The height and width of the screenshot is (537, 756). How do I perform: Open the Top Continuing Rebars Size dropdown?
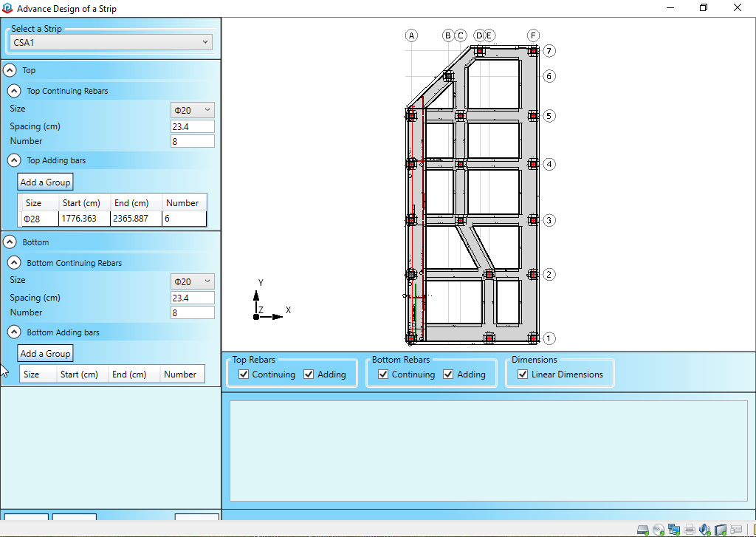tap(193, 110)
